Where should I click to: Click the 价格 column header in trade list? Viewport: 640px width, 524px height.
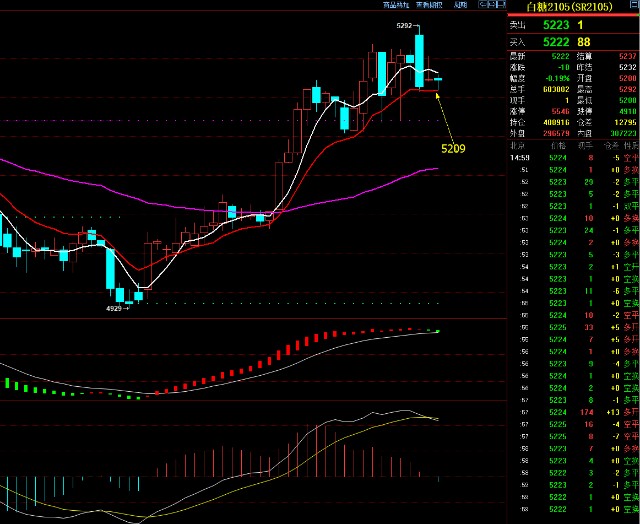(x=559, y=146)
